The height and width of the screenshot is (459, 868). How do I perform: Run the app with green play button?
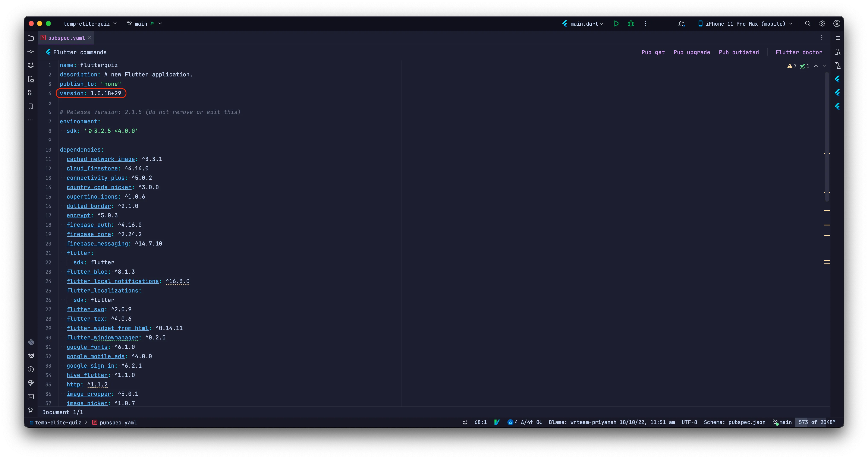point(616,23)
